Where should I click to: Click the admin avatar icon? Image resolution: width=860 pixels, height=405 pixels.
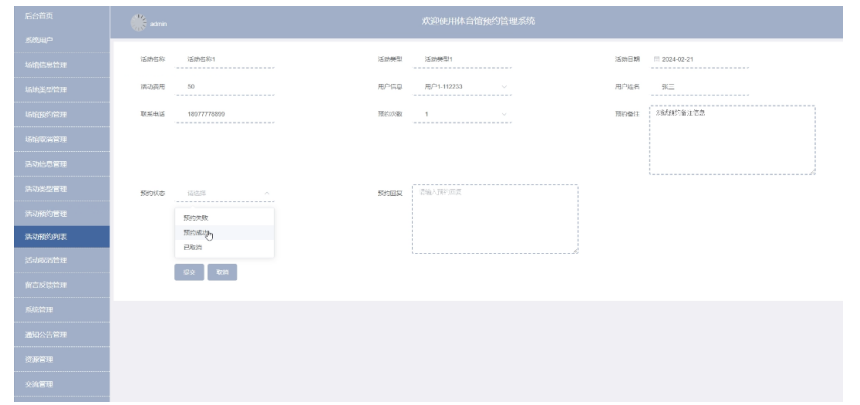coord(139,22)
